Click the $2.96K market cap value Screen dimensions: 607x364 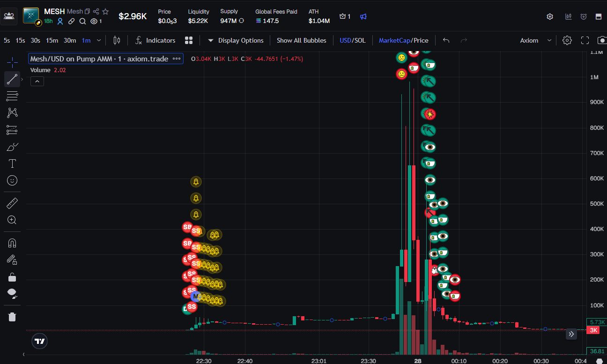coord(133,16)
